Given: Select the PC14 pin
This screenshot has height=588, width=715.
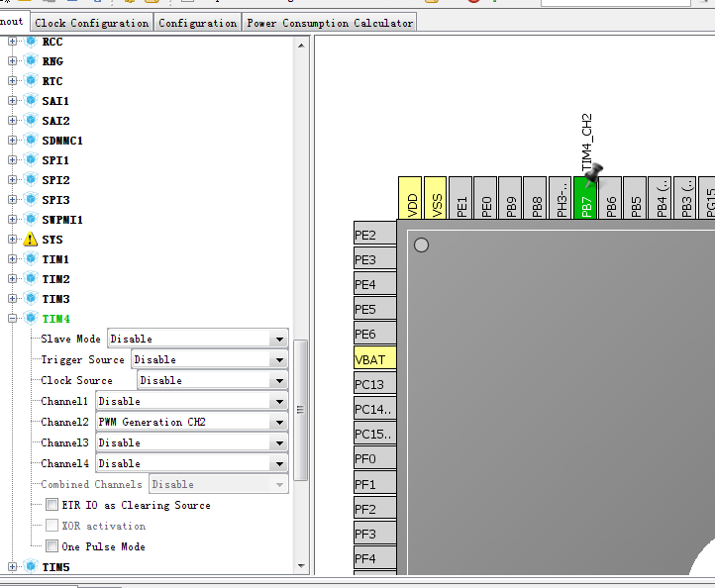Looking at the screenshot, I should tap(374, 409).
